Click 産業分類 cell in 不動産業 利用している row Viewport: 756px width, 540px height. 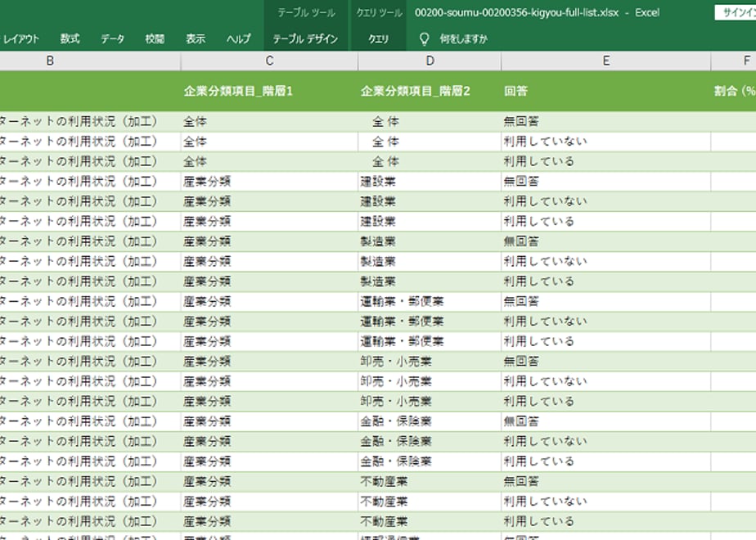[x=269, y=522]
